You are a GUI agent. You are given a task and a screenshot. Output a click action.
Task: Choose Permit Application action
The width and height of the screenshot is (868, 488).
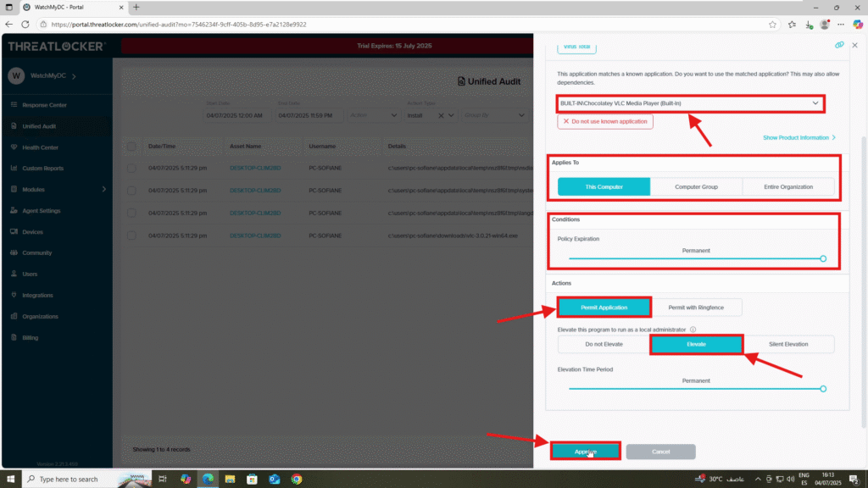604,308
